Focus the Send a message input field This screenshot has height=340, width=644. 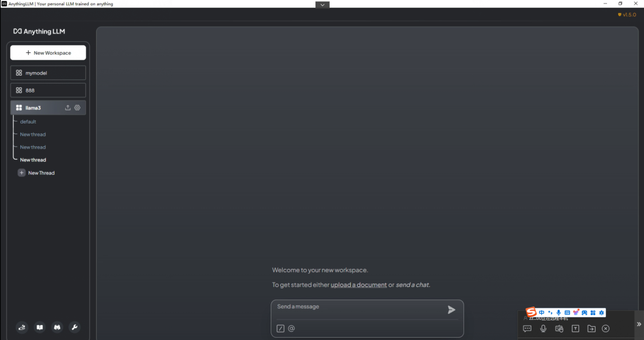tap(360, 307)
